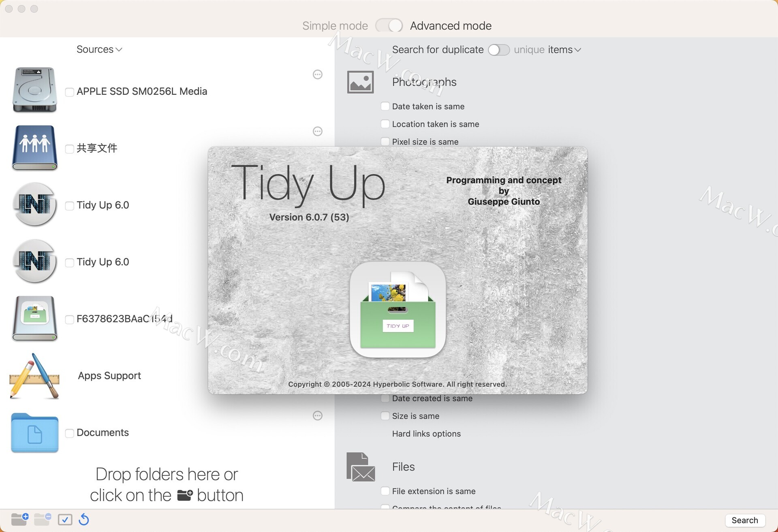This screenshot has width=778, height=532.
Task: Click the 'Simple mode' label
Action: (335, 26)
